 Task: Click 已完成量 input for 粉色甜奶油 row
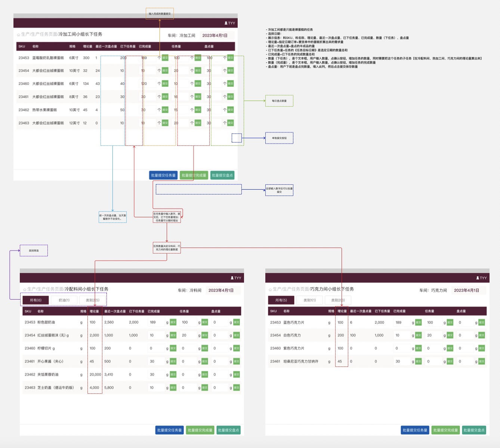(x=157, y=322)
